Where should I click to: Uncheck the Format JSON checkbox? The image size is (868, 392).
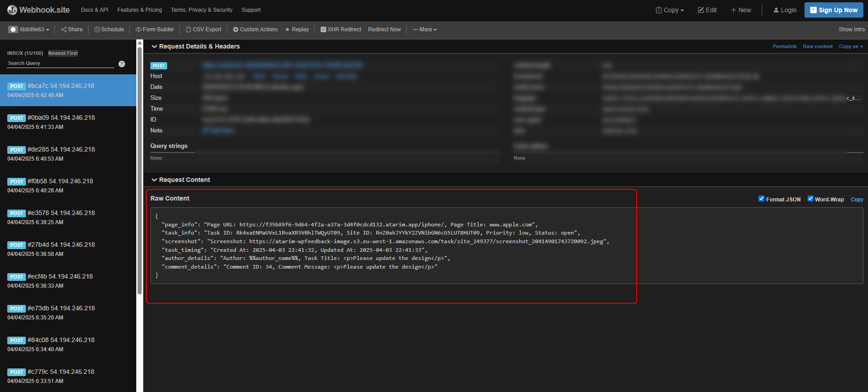(761, 199)
